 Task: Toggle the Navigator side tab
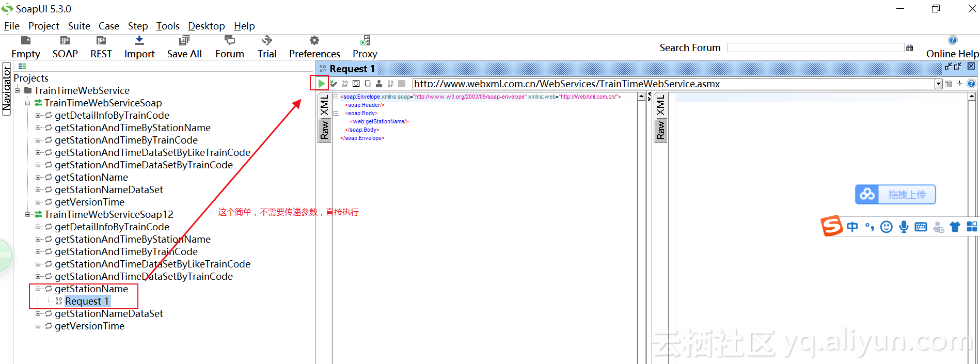(x=6, y=89)
